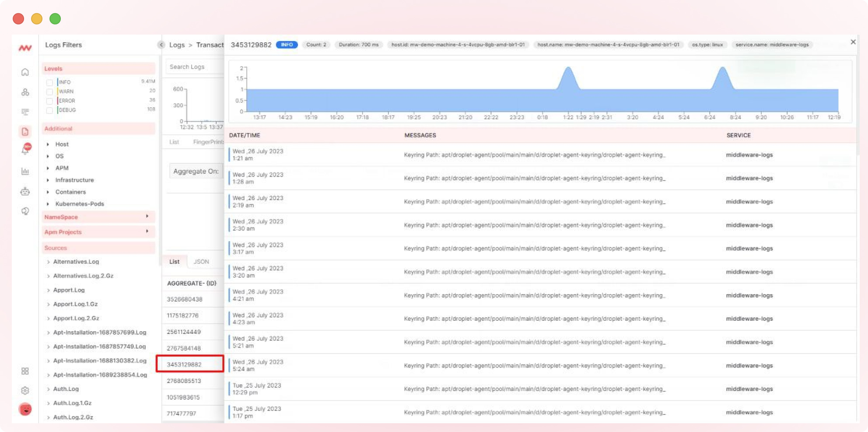The width and height of the screenshot is (868, 432).
Task: Toggle the DEBUG level checkbox
Action: click(x=49, y=110)
